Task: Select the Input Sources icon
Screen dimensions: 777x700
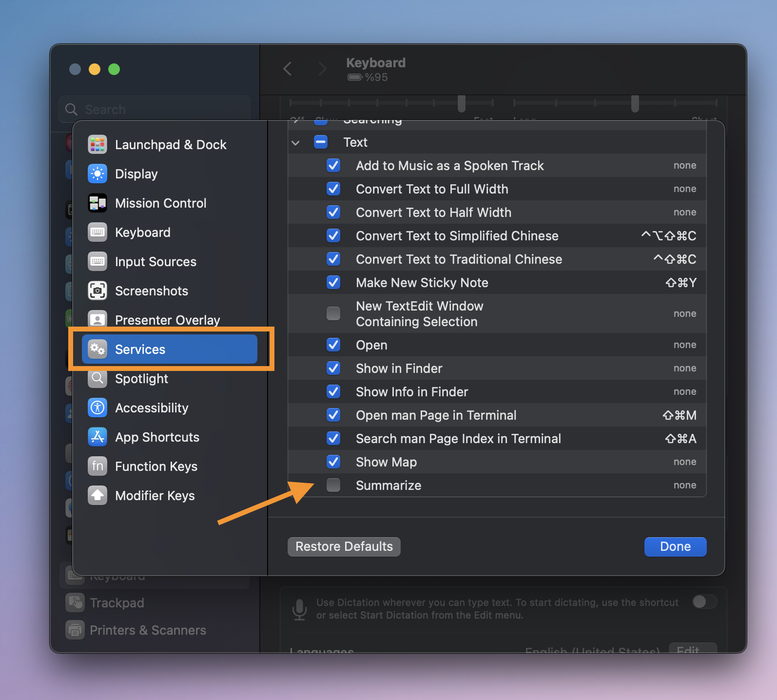Action: pos(97,261)
